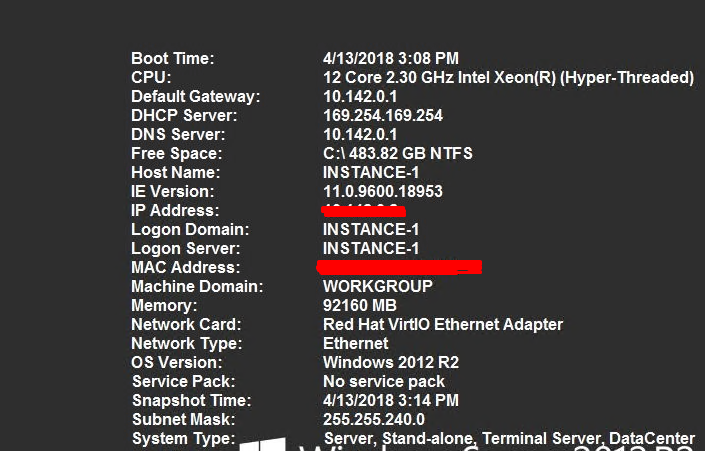The height and width of the screenshot is (451, 705).
Task: Click the 'DNS Server:' label
Action: pos(178,134)
